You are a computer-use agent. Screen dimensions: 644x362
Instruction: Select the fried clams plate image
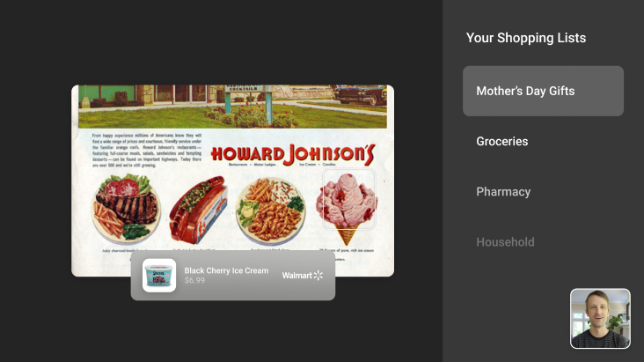271,211
